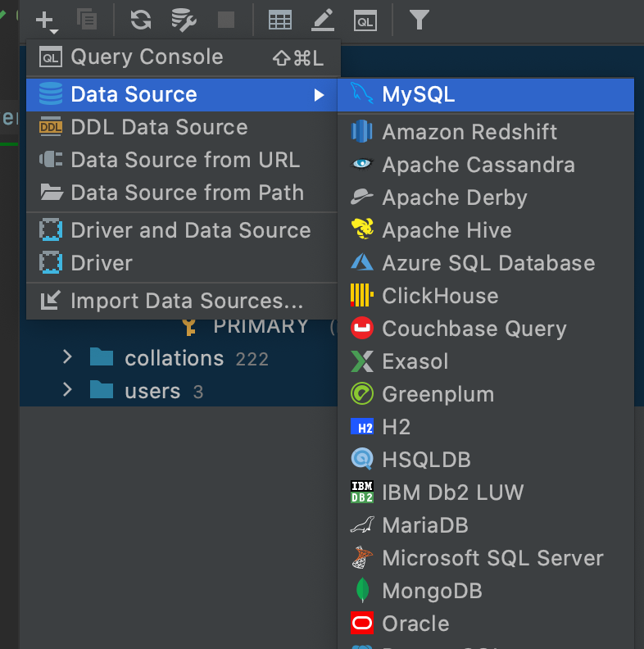644x649 pixels.
Task: Click the refresh toolbar icon
Action: [141, 20]
